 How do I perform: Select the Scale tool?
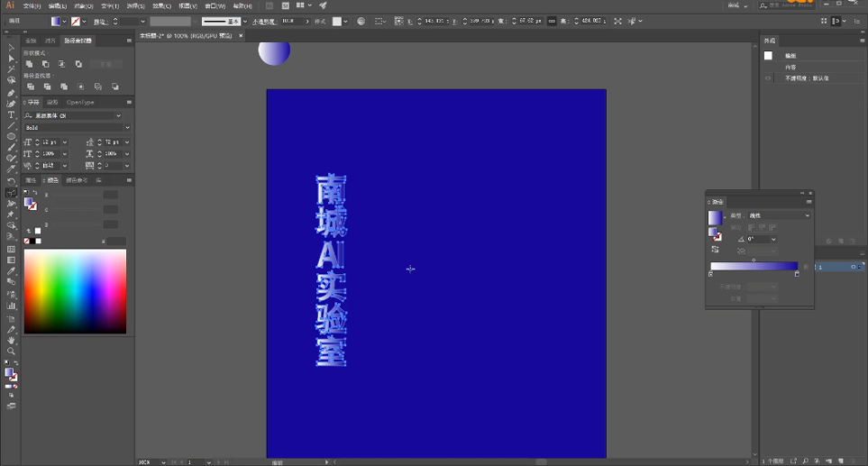coord(11,193)
